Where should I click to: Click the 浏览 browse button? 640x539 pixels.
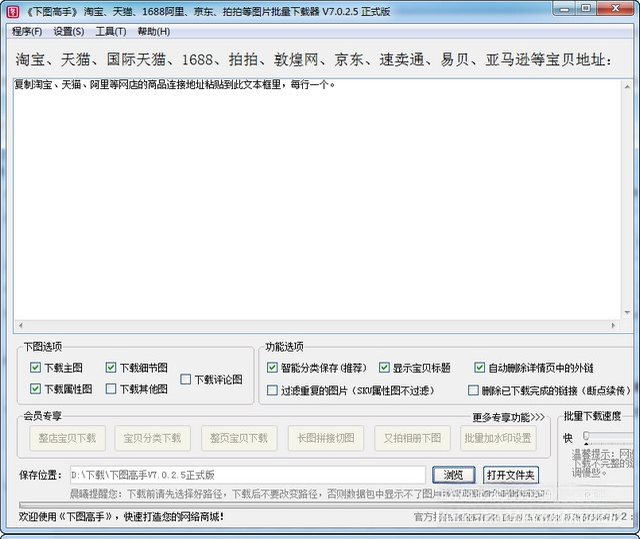453,475
